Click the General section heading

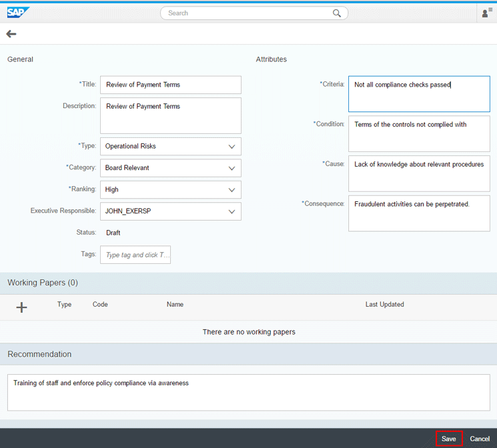[x=20, y=59]
